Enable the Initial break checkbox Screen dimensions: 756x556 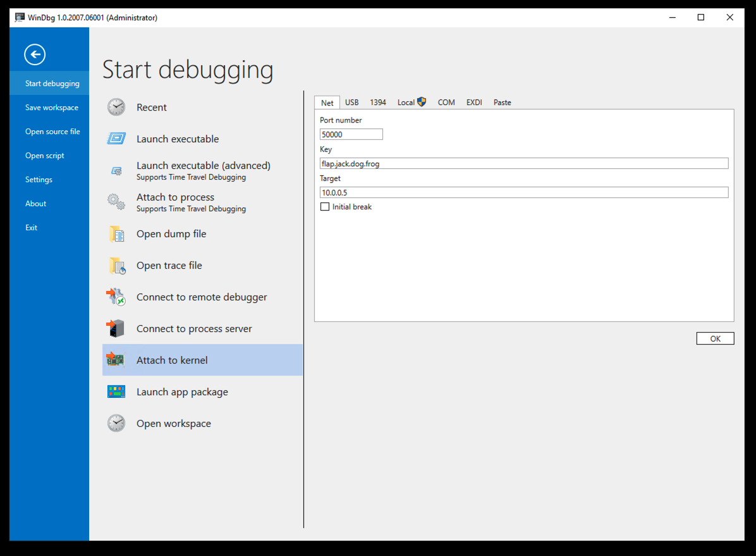(x=325, y=207)
